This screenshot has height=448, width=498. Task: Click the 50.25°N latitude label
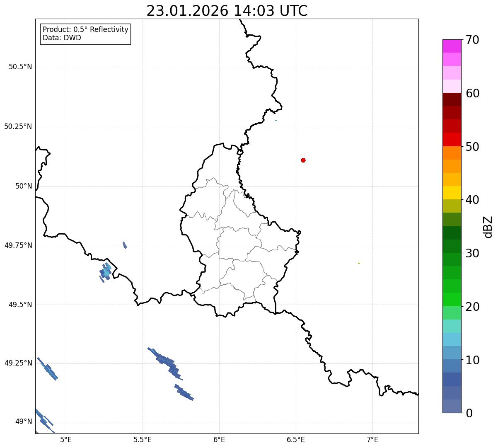coord(18,126)
